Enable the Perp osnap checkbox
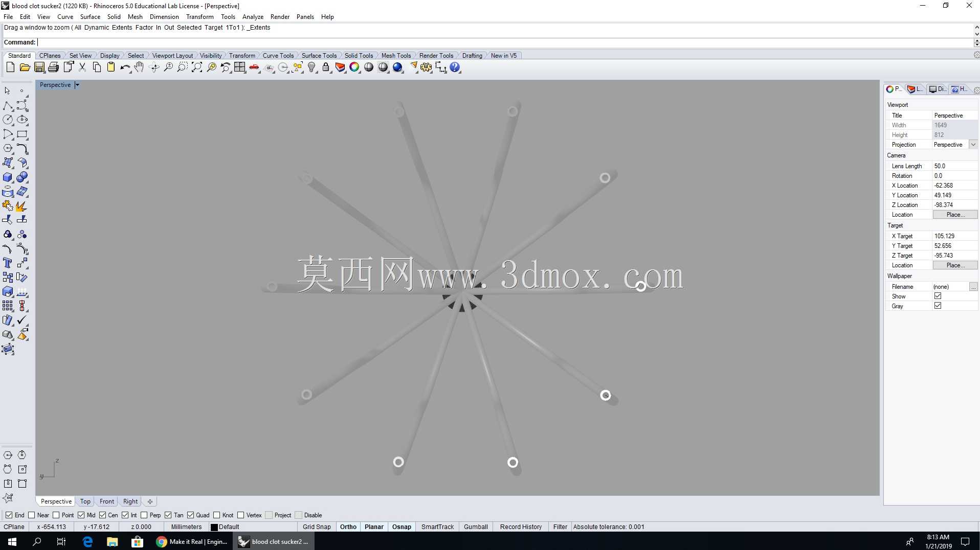 coord(144,515)
